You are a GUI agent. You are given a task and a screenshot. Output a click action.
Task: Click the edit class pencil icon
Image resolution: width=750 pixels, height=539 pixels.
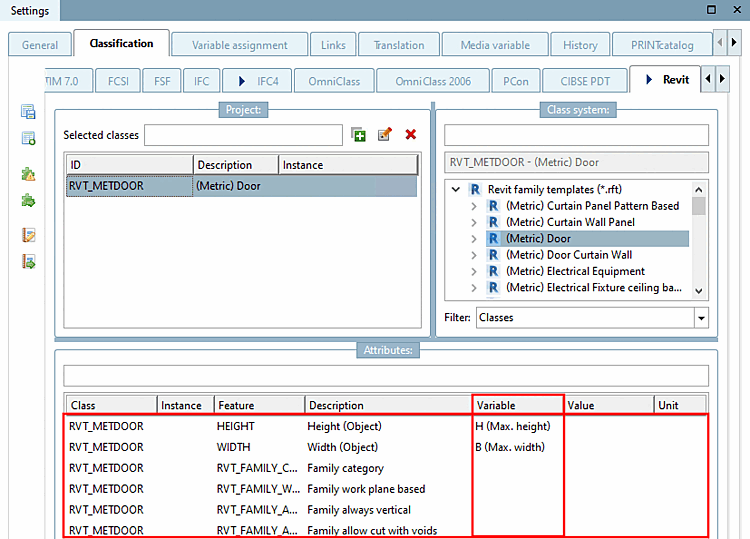384,135
